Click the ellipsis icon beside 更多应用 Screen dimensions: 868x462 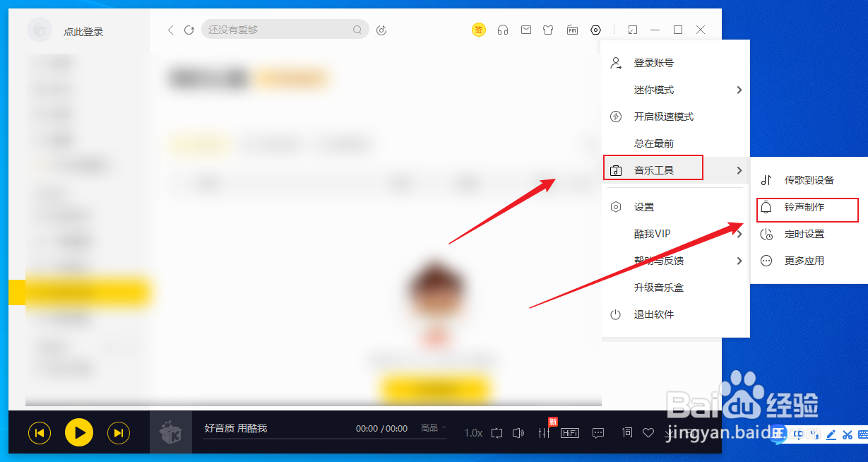pos(766,261)
